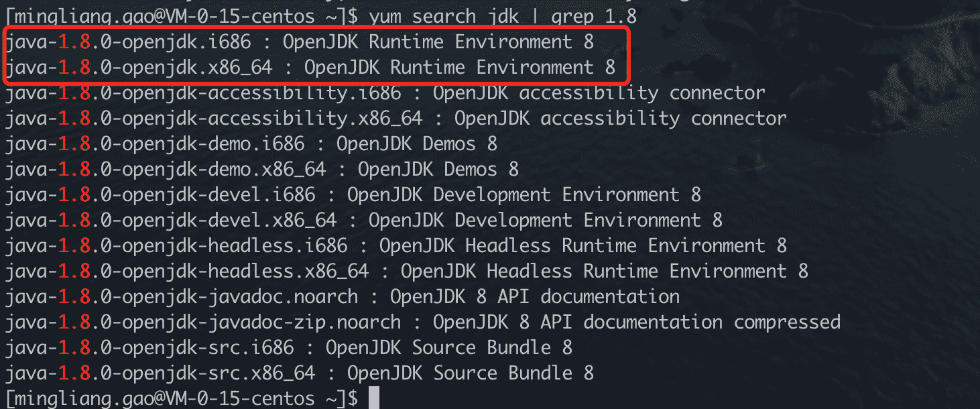Select the java-1.8.0-openjdk.i686 package name
This screenshot has height=409, width=980.
128,42
